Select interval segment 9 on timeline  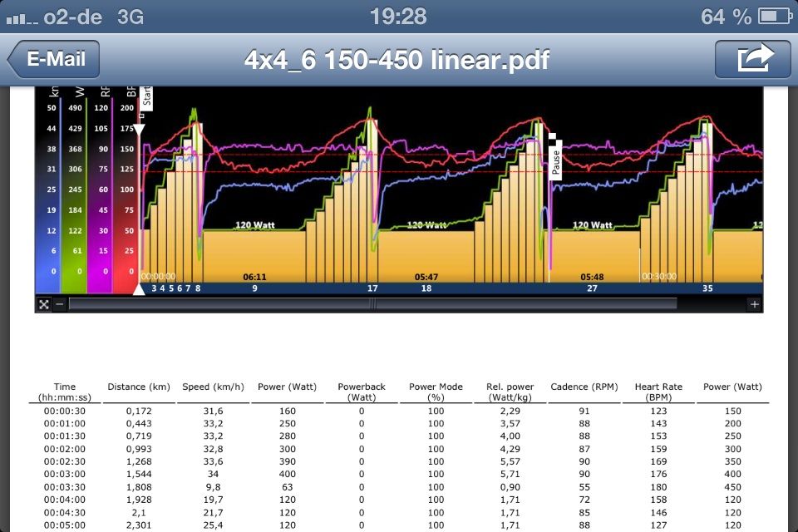coord(254,288)
